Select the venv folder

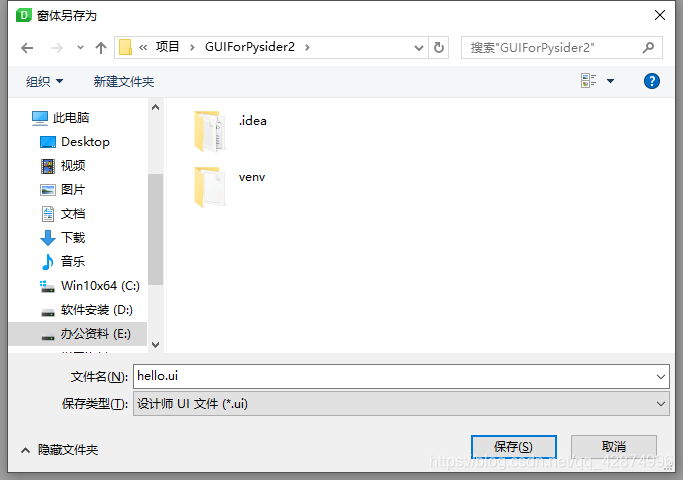(229, 186)
